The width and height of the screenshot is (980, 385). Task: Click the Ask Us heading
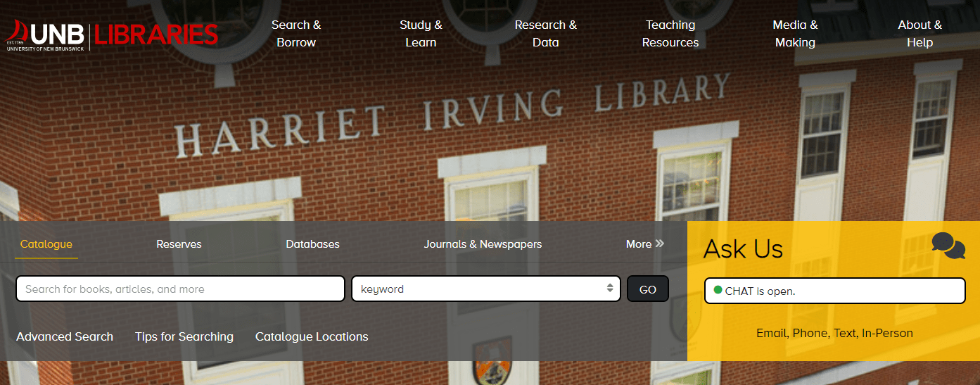pyautogui.click(x=743, y=248)
